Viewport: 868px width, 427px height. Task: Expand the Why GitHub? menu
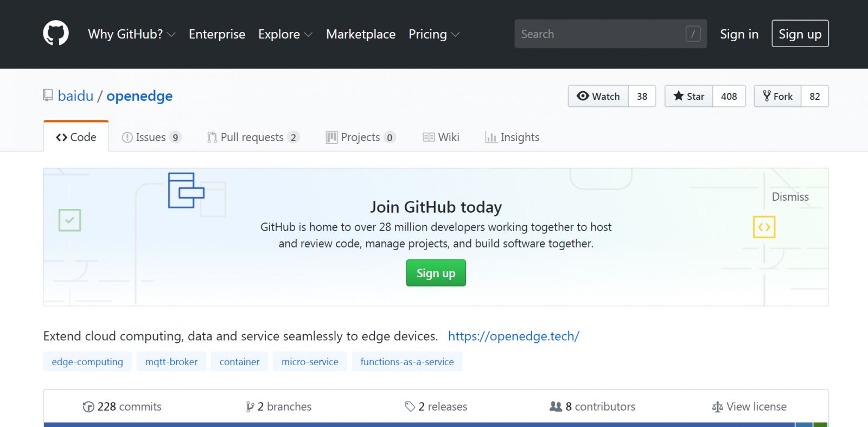pyautogui.click(x=131, y=34)
